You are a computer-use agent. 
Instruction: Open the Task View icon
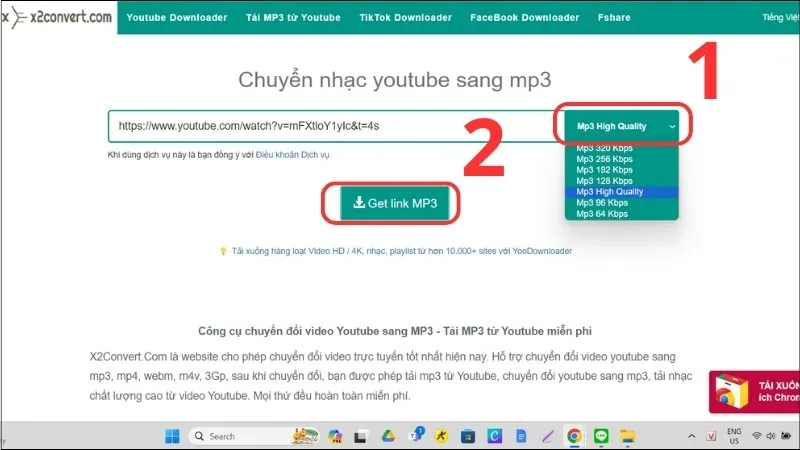(361, 437)
